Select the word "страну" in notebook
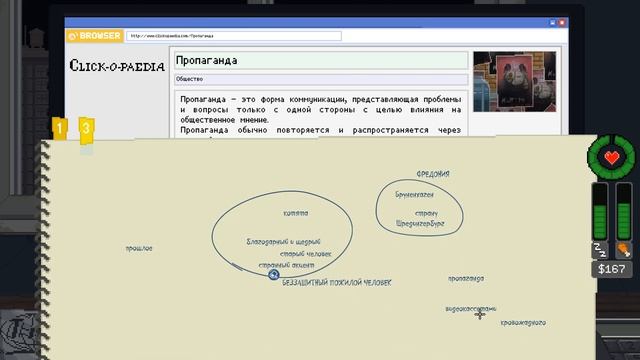Screen dimensions: 640x360 click(x=426, y=213)
